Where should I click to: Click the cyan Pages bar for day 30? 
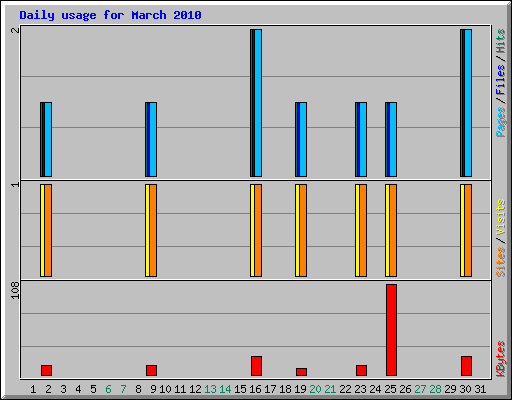[468, 103]
